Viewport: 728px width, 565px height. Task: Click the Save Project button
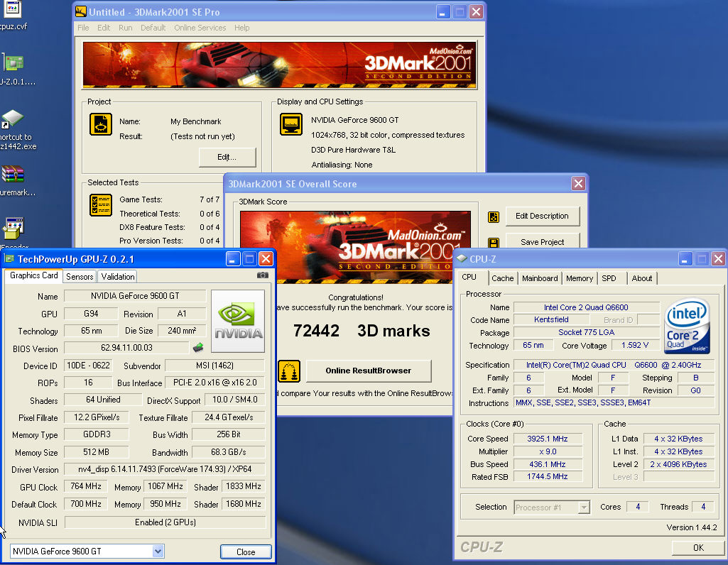pyautogui.click(x=542, y=241)
